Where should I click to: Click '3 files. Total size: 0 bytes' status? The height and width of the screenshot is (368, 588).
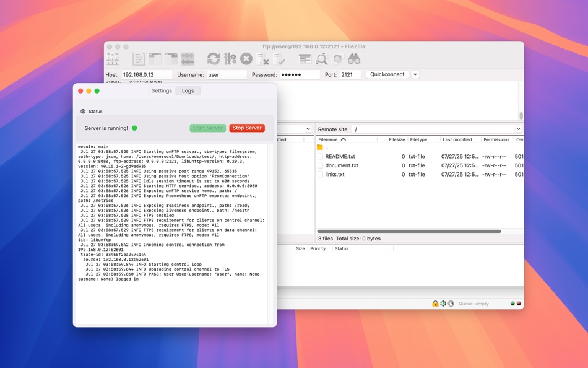point(349,239)
